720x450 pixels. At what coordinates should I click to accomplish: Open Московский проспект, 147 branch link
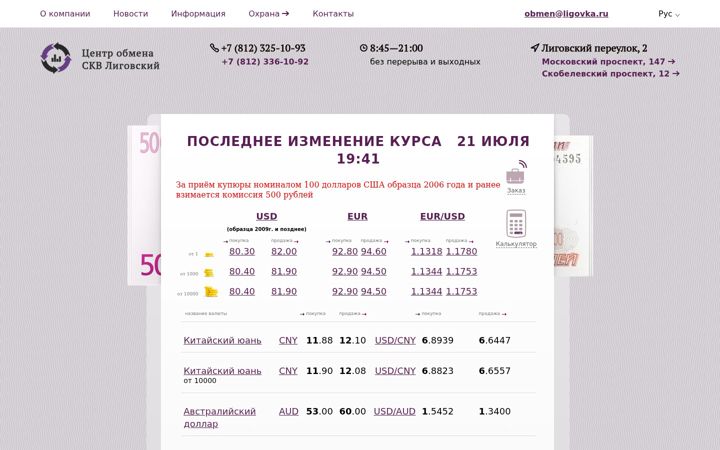click(x=608, y=62)
